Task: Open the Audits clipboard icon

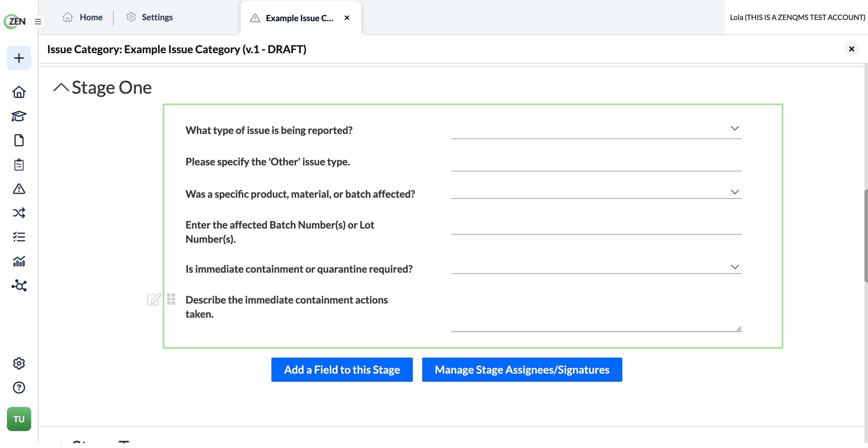Action: click(19, 164)
